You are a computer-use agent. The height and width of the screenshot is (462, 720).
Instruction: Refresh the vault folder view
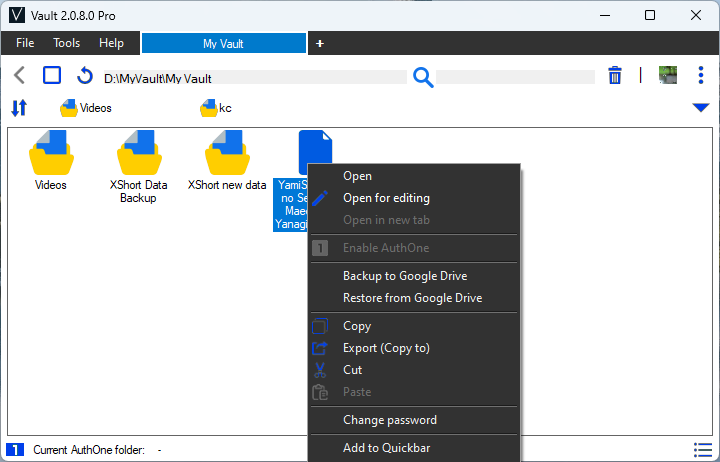point(84,75)
